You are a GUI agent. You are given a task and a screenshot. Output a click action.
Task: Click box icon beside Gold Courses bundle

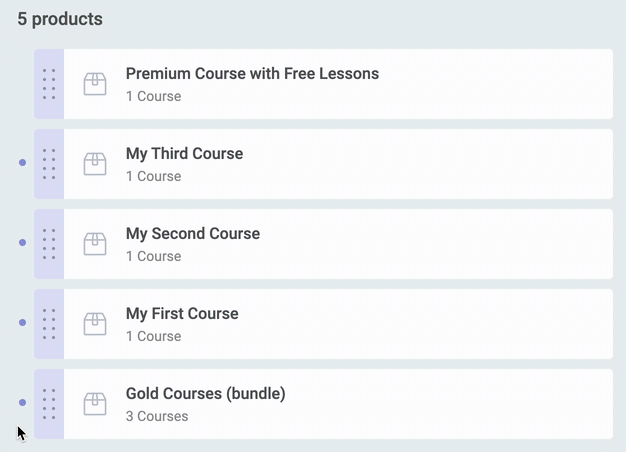pos(95,404)
